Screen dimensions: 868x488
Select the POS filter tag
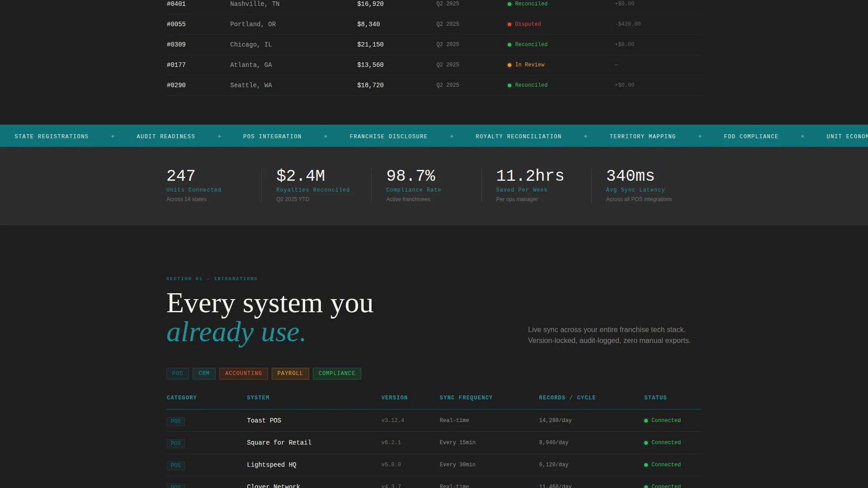[177, 374]
